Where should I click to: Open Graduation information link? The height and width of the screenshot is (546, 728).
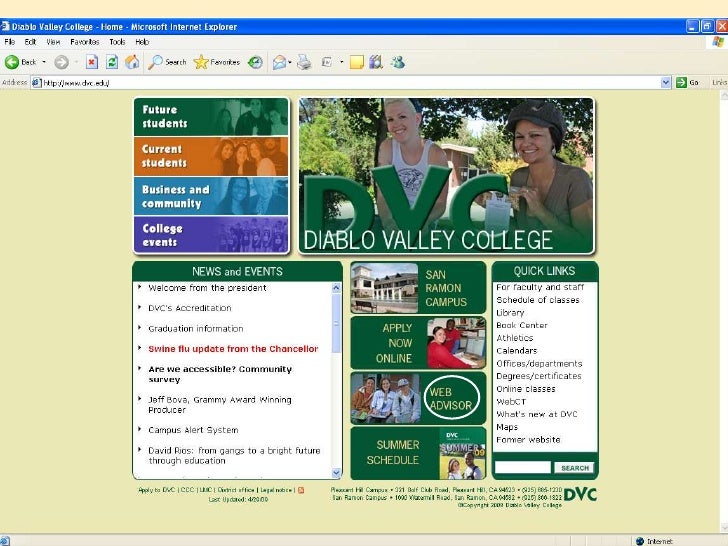[195, 328]
